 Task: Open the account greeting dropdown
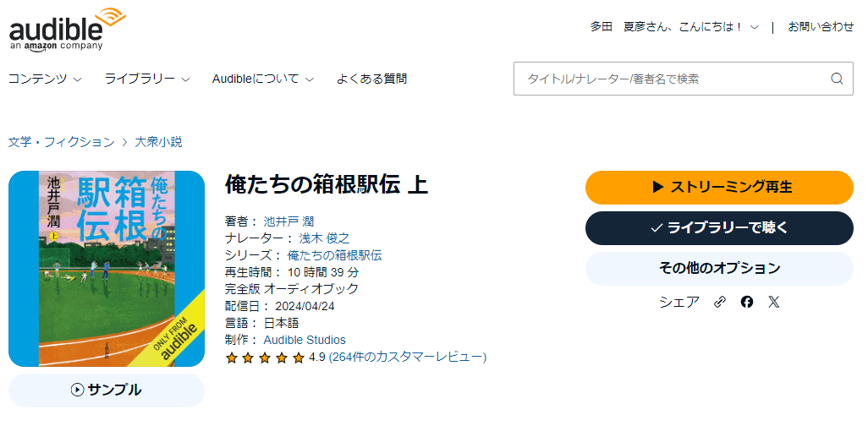click(x=674, y=26)
